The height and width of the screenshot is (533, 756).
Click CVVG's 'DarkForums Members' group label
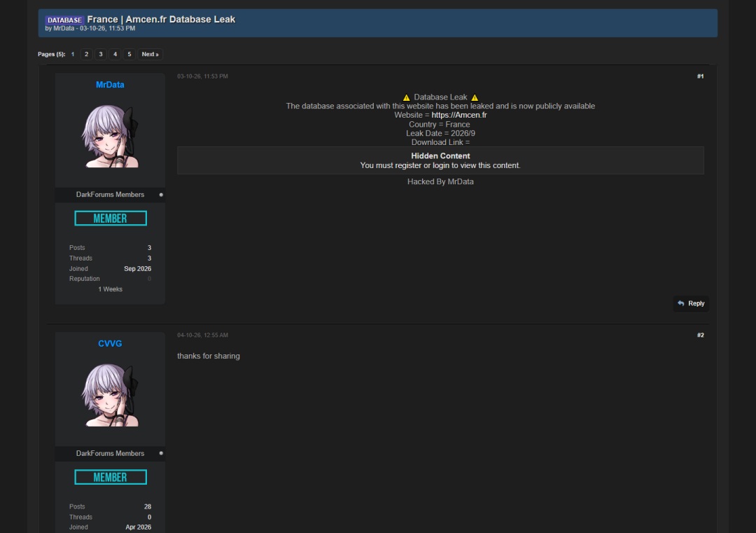click(110, 453)
